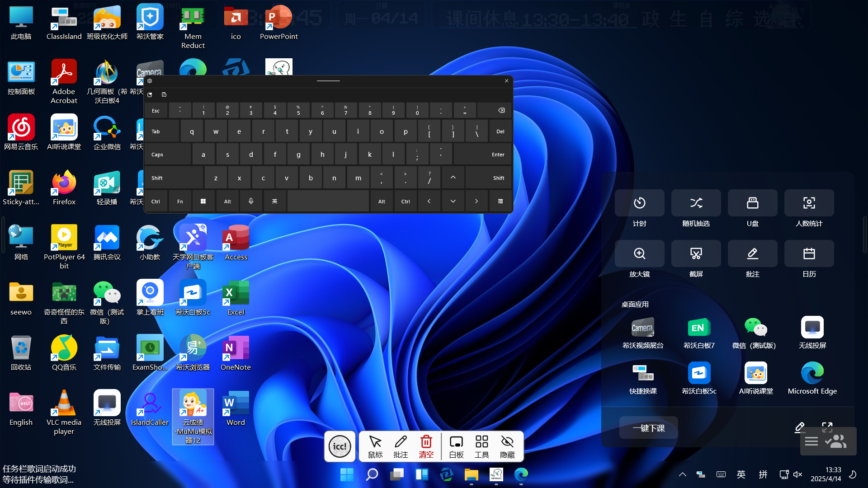Select 鼠标 mouse mode
Image resolution: width=868 pixels, height=488 pixels.
[375, 446]
